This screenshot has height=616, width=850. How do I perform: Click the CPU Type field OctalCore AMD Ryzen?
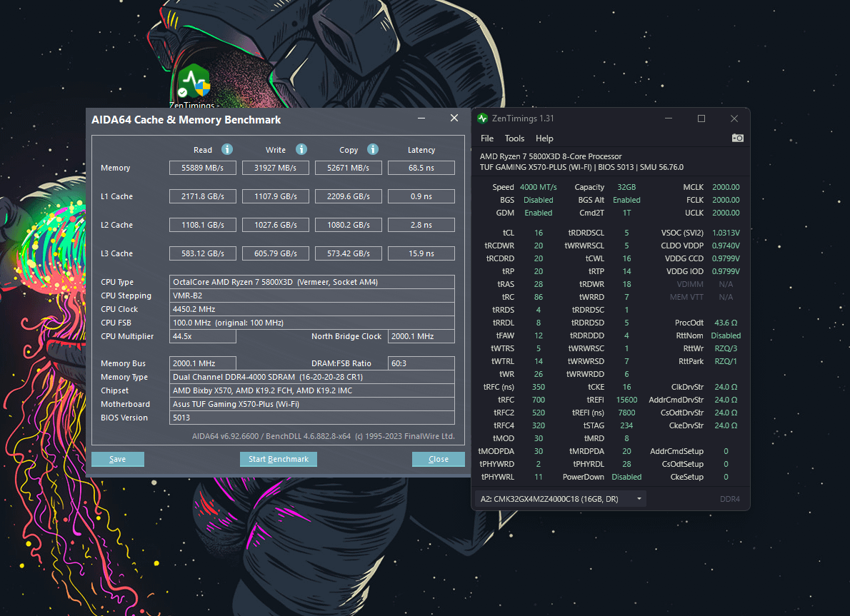311,282
